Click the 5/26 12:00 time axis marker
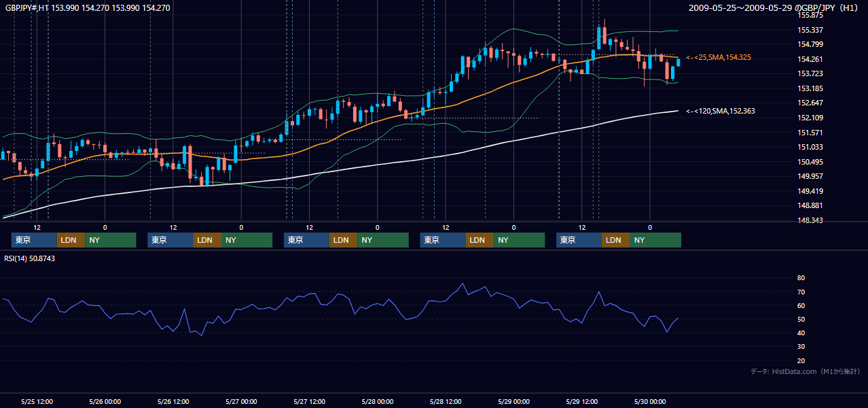 173,401
